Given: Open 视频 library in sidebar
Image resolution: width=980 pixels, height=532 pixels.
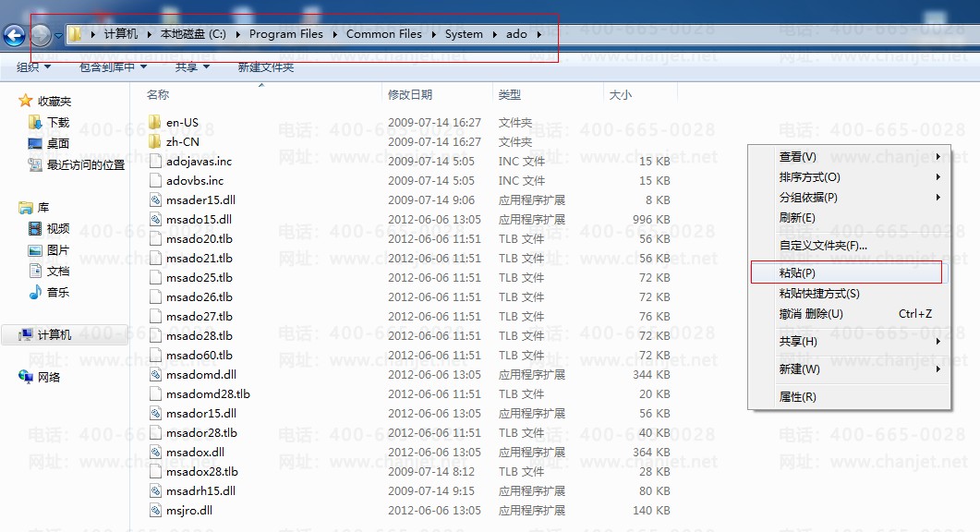Looking at the screenshot, I should tap(49, 228).
